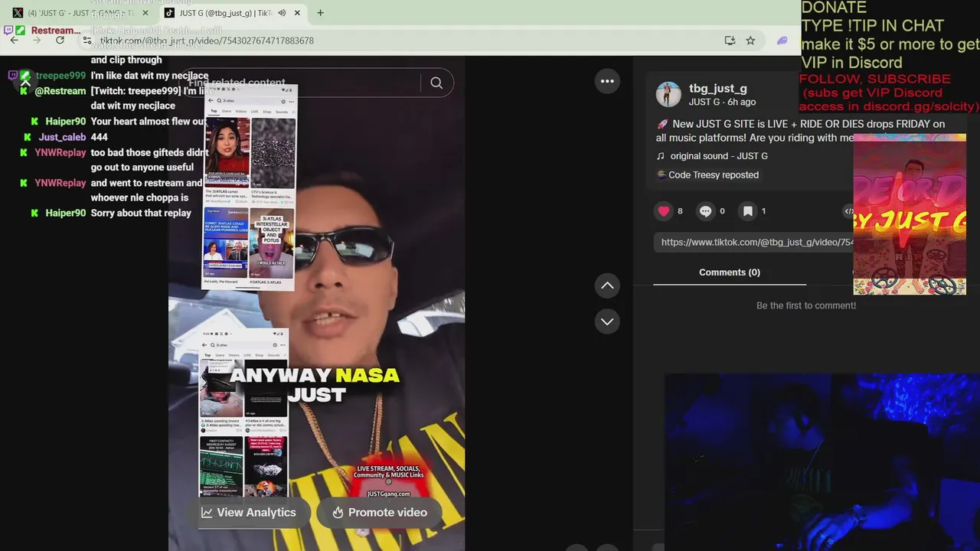Click the album art overlay image
Screen dimensions: 980x551
[910, 214]
